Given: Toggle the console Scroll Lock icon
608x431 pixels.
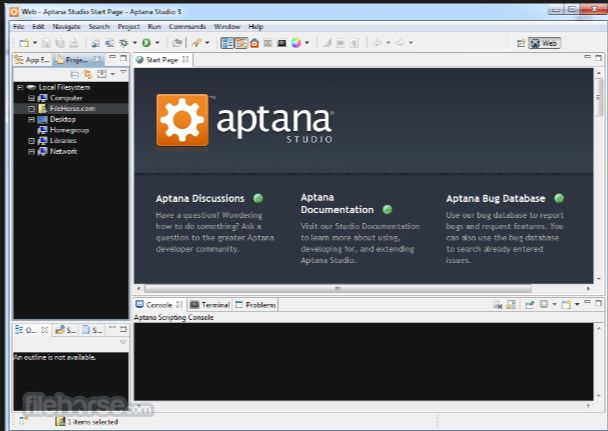Looking at the screenshot, I should [511, 305].
